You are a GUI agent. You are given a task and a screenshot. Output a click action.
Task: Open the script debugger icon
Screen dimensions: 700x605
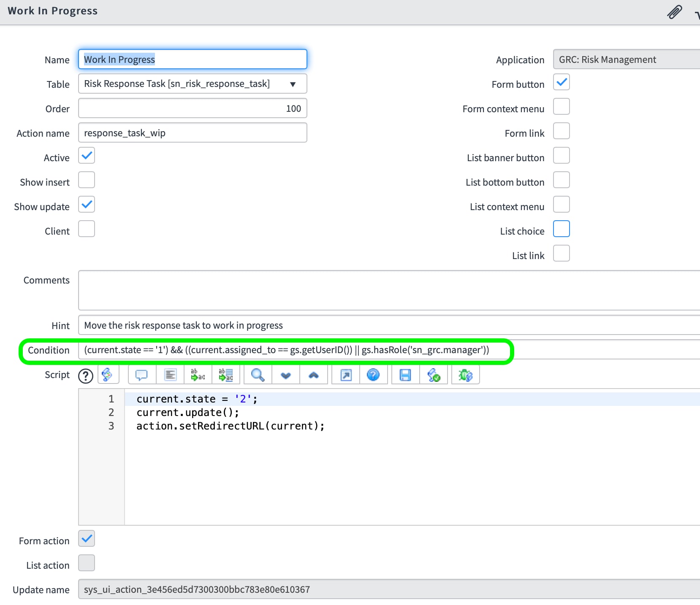coord(465,375)
